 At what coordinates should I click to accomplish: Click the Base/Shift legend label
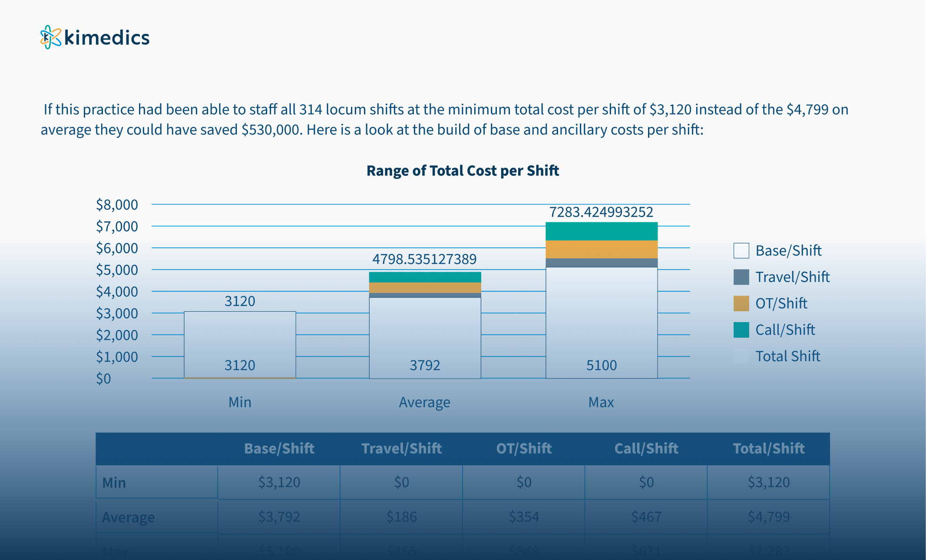tap(788, 250)
